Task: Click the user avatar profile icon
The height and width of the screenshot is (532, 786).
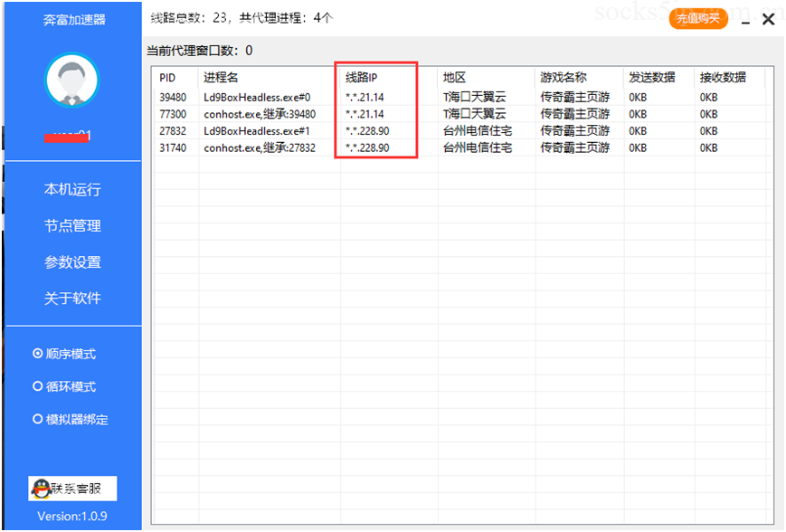Action: pyautogui.click(x=71, y=81)
